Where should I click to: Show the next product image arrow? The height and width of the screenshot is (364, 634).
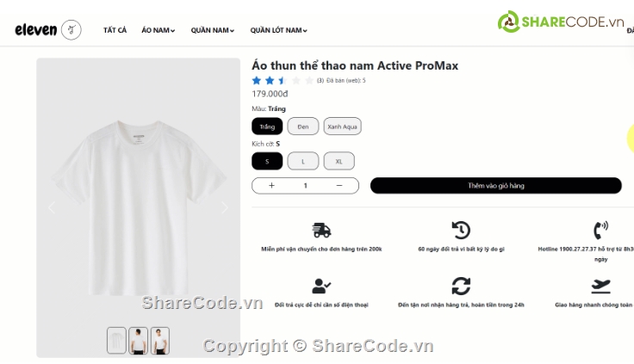click(225, 207)
